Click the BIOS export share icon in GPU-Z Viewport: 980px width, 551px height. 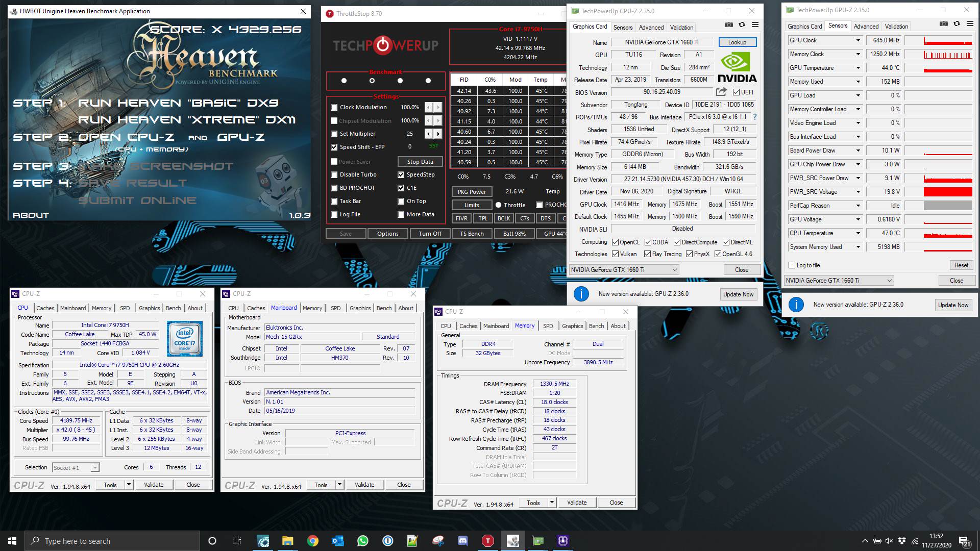721,92
